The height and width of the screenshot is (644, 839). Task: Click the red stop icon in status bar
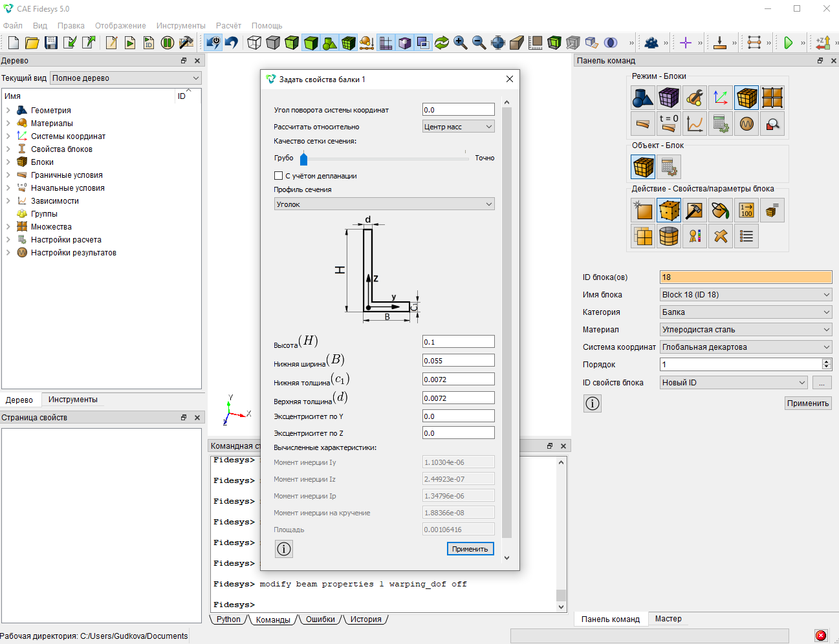coord(821,636)
